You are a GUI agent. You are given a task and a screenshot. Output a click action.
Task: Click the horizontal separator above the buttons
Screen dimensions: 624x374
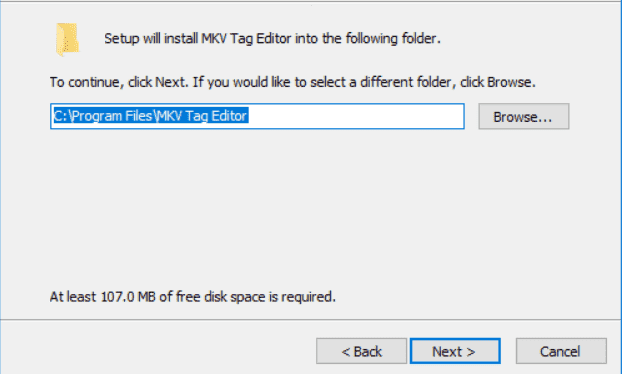pyautogui.click(x=310, y=319)
